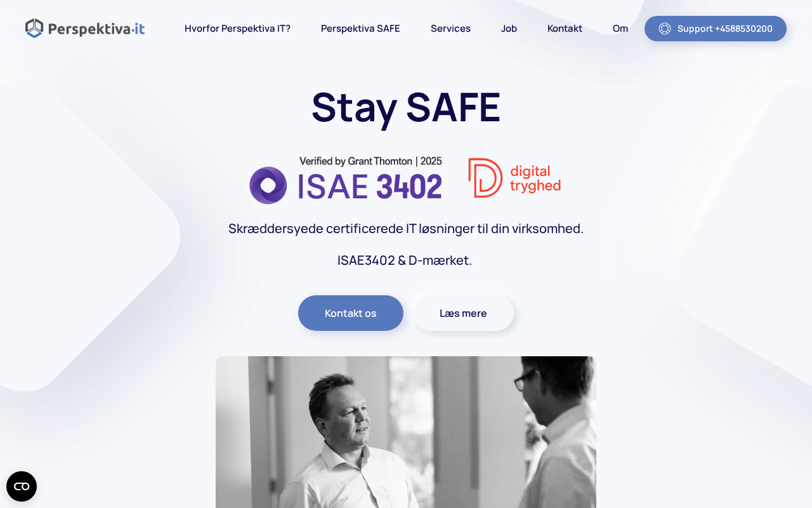The image size is (812, 508).
Task: Click the lifebuoy support icon
Action: click(665, 29)
